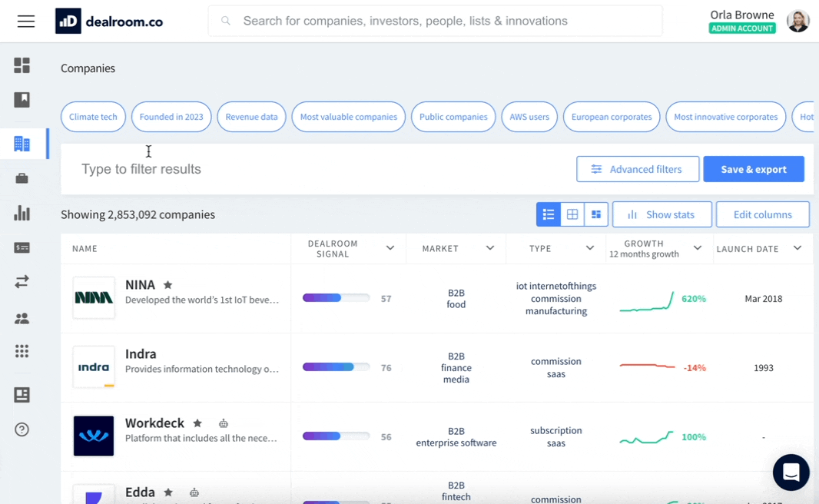Click Indra's -14% growth sparkline
The width and height of the screenshot is (819, 504).
pyautogui.click(x=647, y=366)
